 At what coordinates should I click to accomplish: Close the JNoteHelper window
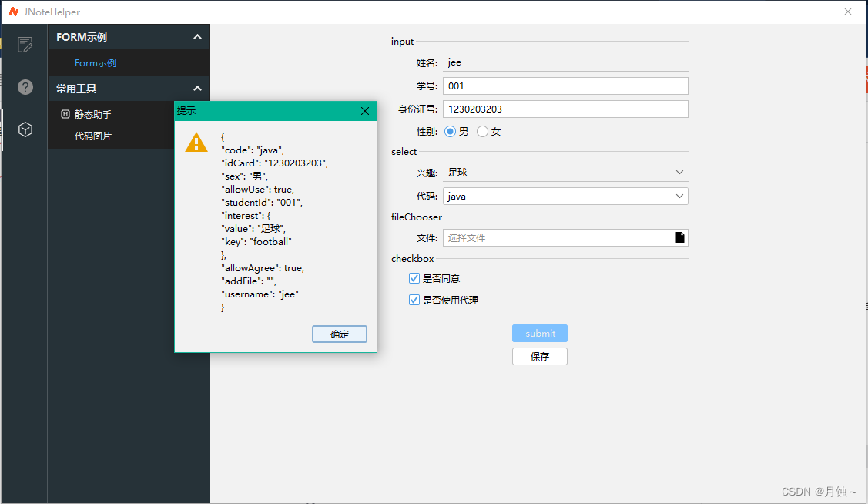[x=847, y=12]
